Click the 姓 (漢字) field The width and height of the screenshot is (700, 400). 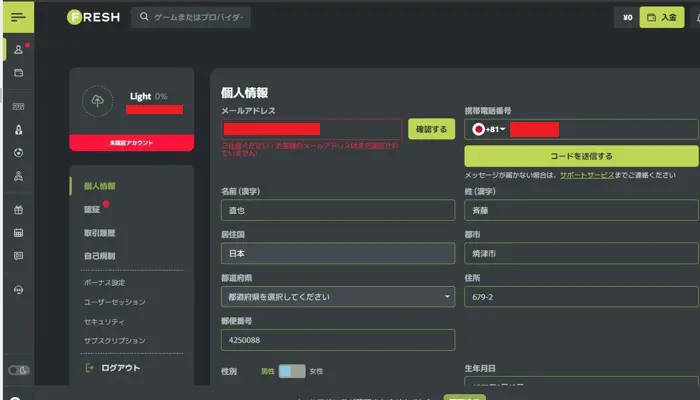581,210
